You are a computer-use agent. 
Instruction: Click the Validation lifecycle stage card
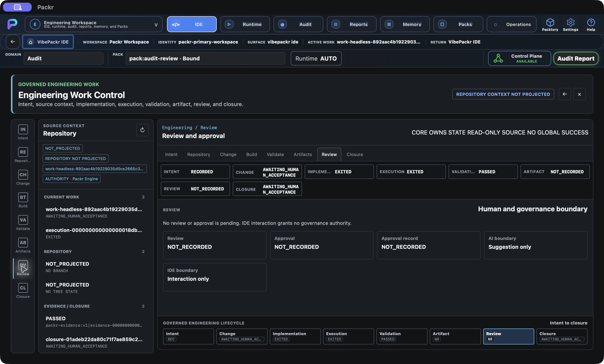pos(402,336)
